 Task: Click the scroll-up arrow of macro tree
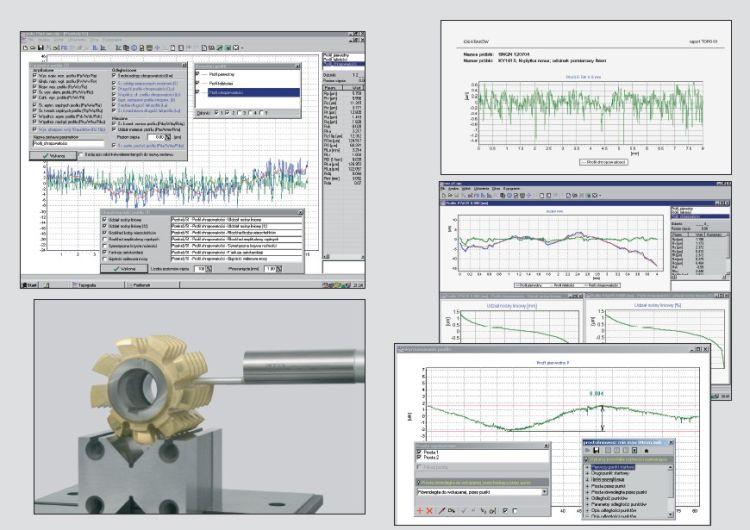pyautogui.click(x=670, y=467)
